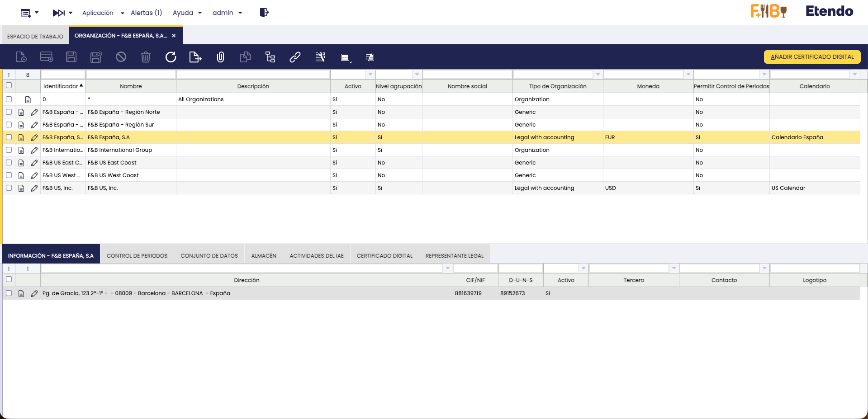Click the Refresh toolbar icon
This screenshot has width=868, height=419.
pos(171,57)
